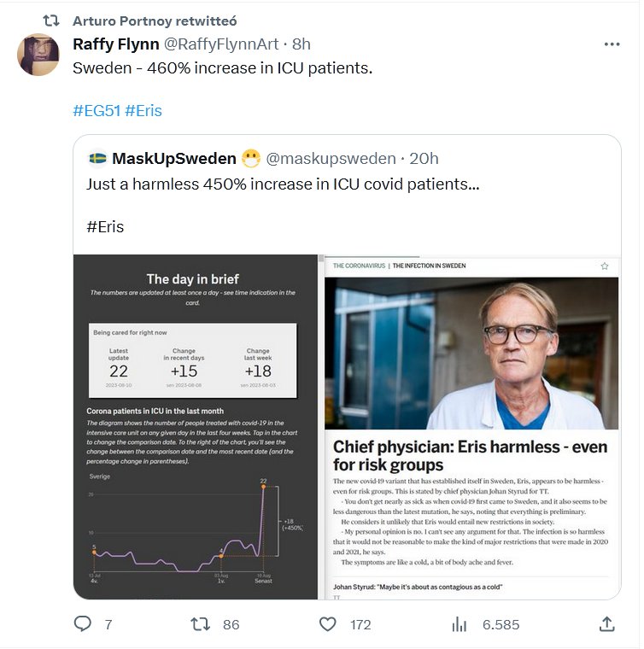Viewport: 644px width, 649px height.
Task: Open MaskUpSweden's Swedish flag avatar
Action: click(x=97, y=159)
